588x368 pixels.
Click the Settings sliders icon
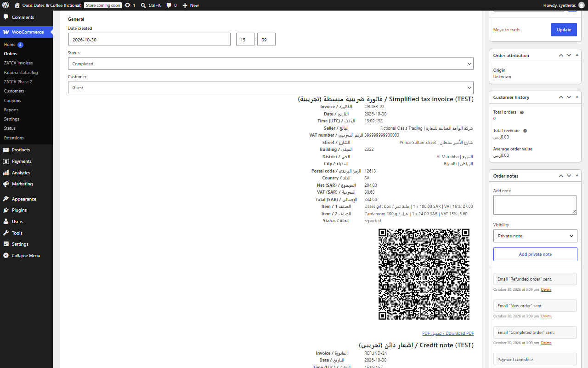tap(6, 244)
